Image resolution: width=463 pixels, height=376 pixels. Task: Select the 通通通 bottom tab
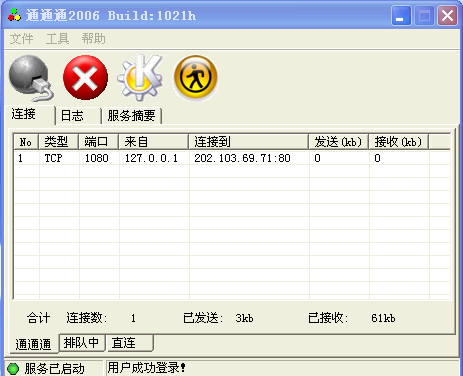(x=33, y=344)
